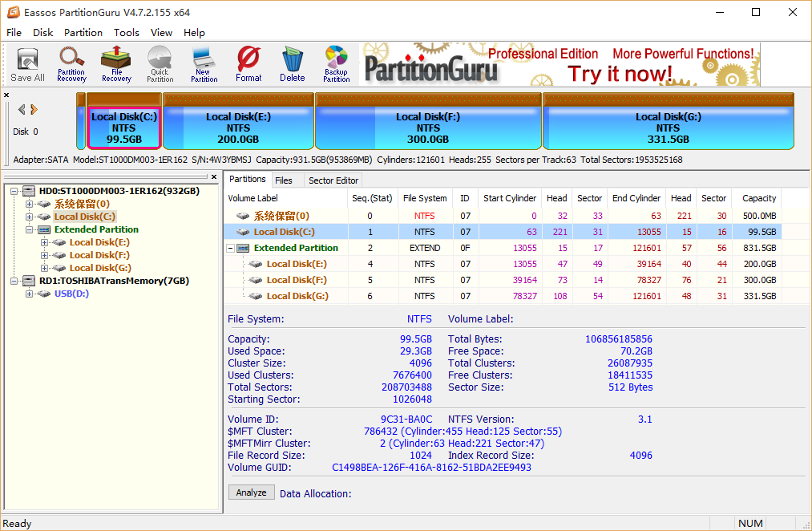Viewport: 812px width, 531px height.
Task: Switch to the Sector Editor tab
Action: coord(333,180)
